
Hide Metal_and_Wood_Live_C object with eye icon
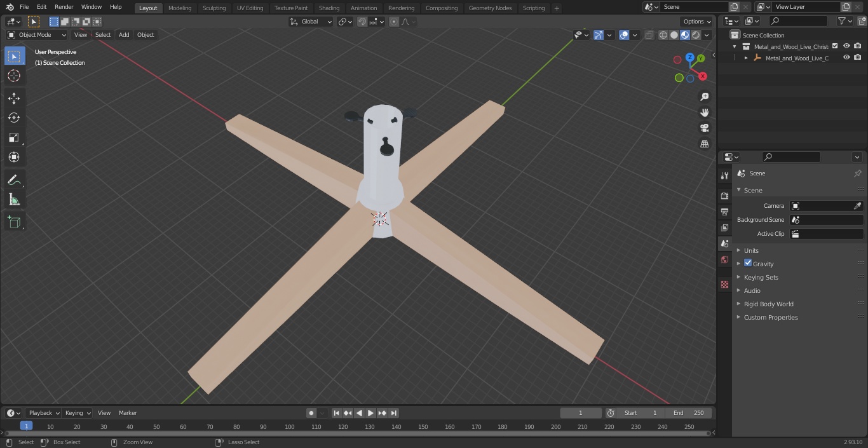(x=846, y=58)
